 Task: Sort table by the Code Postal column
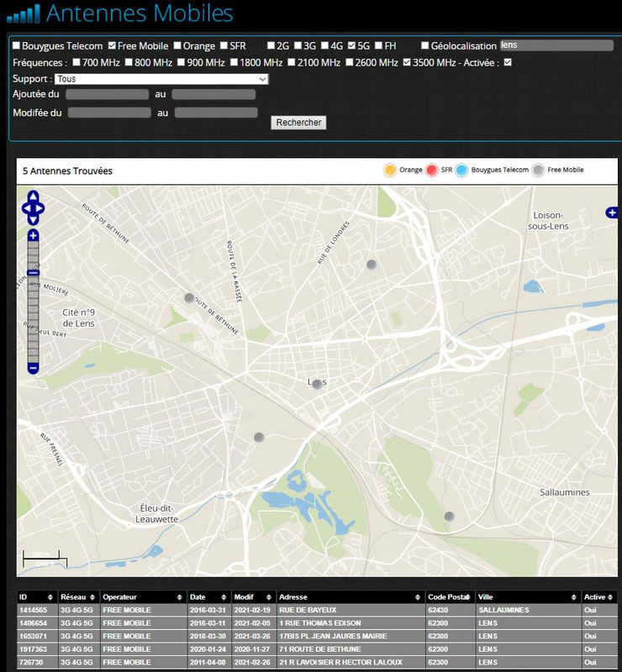pyautogui.click(x=450, y=597)
